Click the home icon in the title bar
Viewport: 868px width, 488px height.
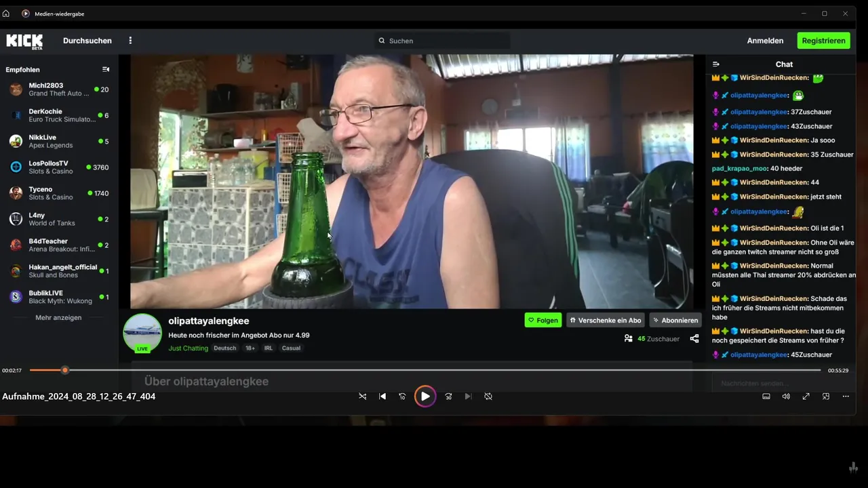[6, 14]
